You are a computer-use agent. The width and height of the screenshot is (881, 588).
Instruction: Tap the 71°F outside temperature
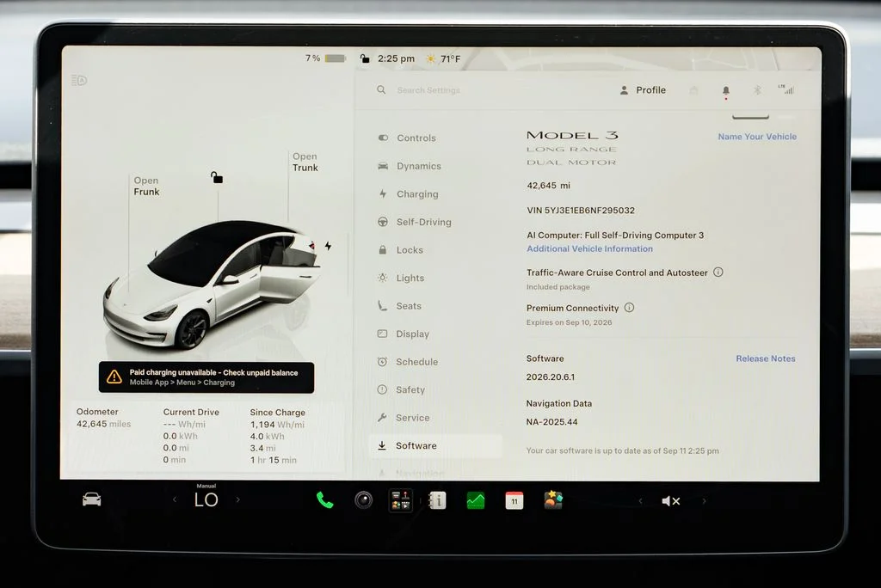click(451, 59)
